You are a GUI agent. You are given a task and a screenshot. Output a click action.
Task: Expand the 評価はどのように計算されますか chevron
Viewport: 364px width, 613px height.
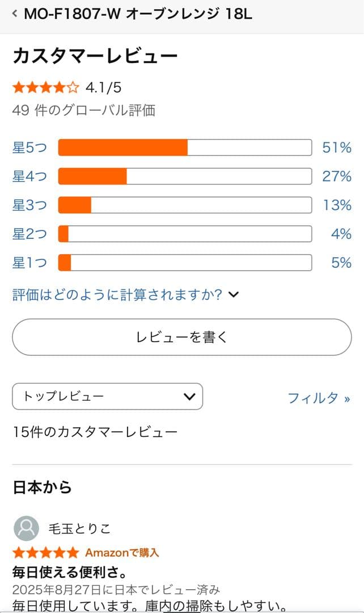[234, 294]
